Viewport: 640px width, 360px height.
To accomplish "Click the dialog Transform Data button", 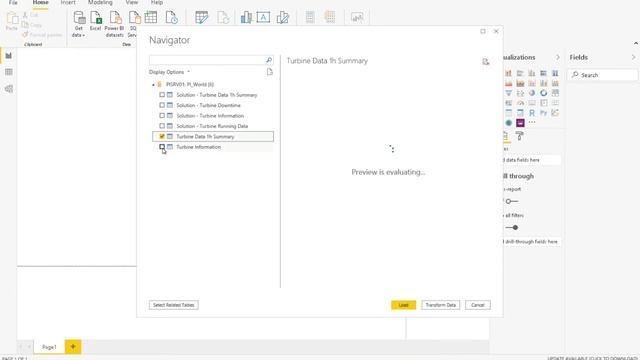I will click(x=440, y=305).
